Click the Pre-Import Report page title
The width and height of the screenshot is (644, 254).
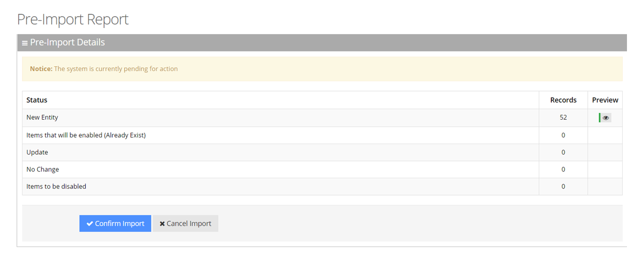click(73, 19)
